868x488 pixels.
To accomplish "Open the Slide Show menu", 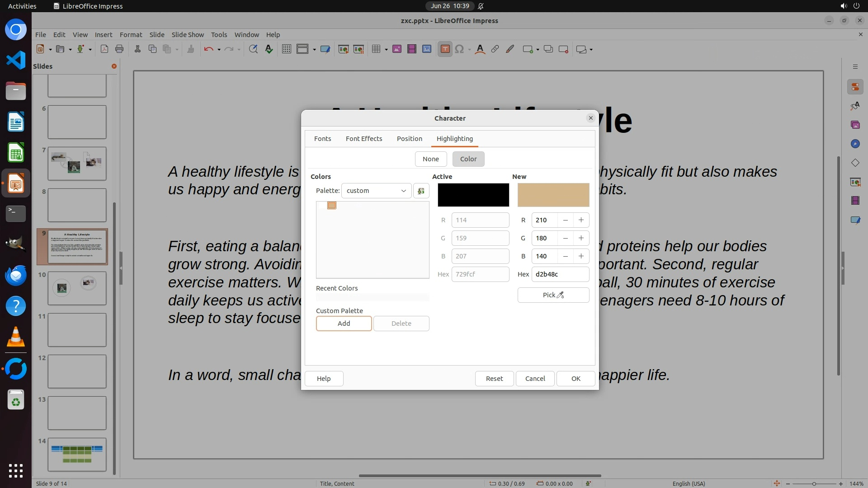I will click(188, 34).
